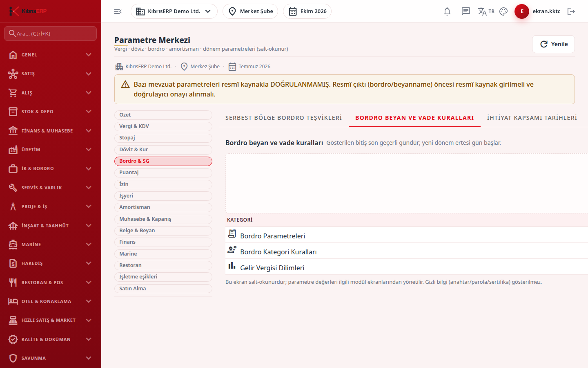Click the logout icon
Screen dimensions: 588x368
571,11
